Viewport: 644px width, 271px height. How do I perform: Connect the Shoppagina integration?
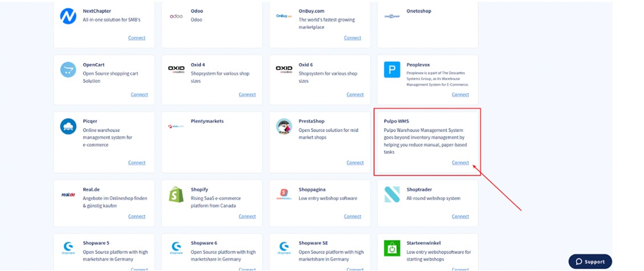pos(352,216)
